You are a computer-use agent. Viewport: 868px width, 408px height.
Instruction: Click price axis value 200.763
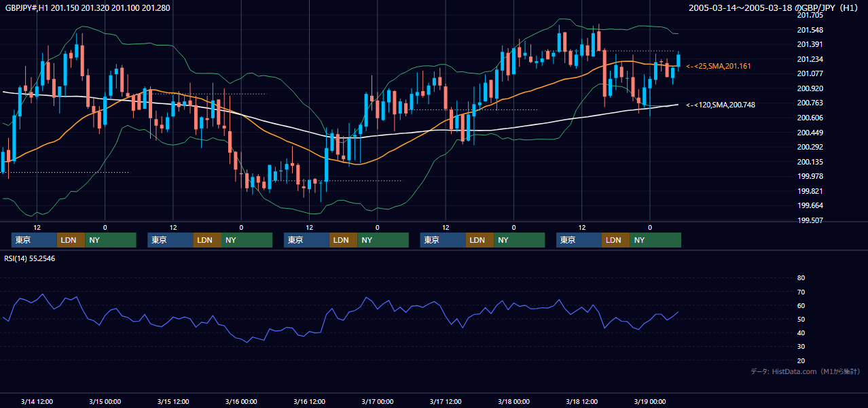pyautogui.click(x=810, y=103)
